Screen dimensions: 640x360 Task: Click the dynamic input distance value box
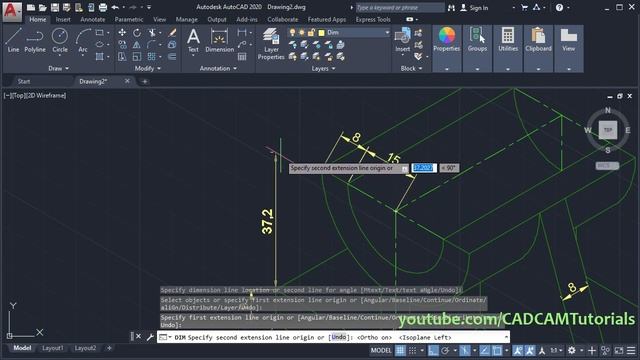click(x=424, y=168)
